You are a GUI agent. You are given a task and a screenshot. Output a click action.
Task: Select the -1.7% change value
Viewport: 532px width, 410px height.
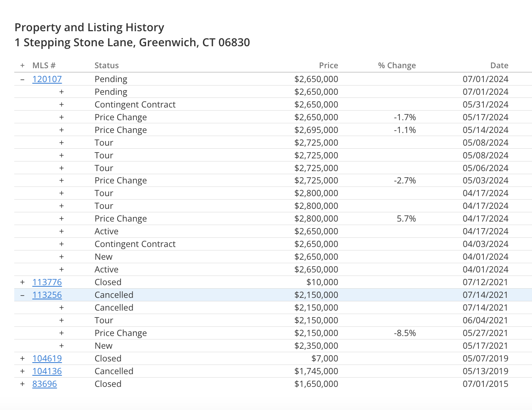(405, 117)
